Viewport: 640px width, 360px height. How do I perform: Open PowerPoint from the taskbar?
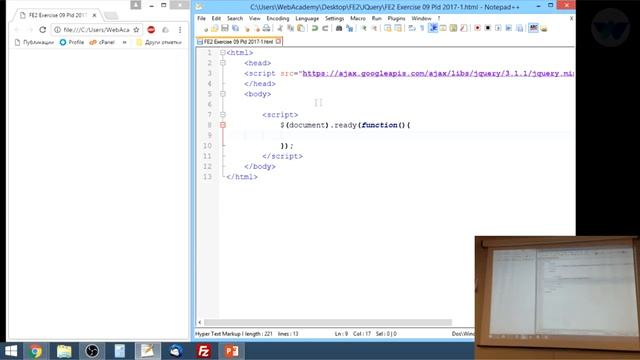point(231,351)
